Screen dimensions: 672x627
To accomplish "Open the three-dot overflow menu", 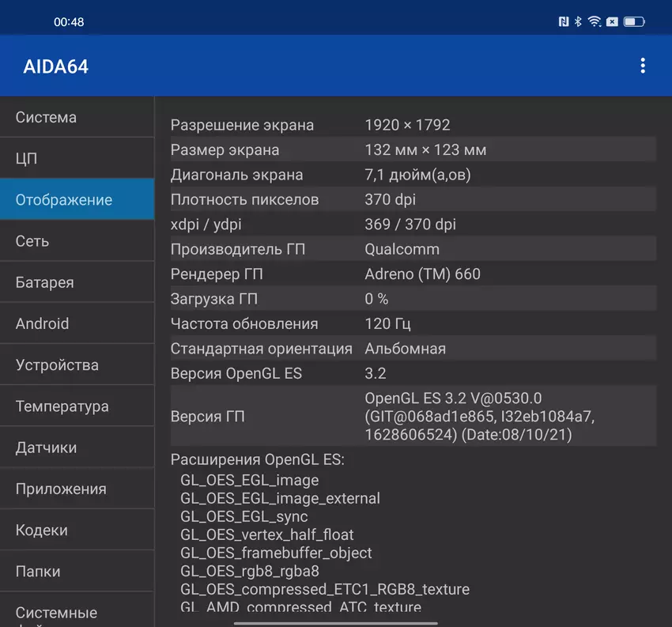I will 643,66.
